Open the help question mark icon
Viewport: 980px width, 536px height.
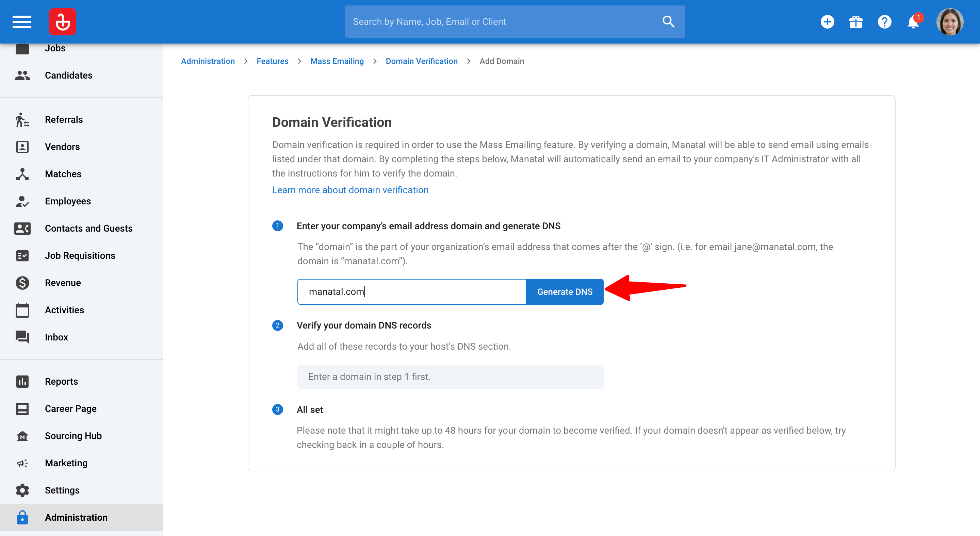point(884,22)
